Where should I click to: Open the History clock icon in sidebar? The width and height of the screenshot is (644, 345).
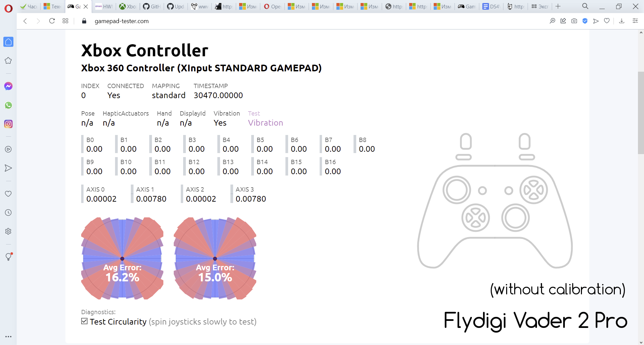8,213
